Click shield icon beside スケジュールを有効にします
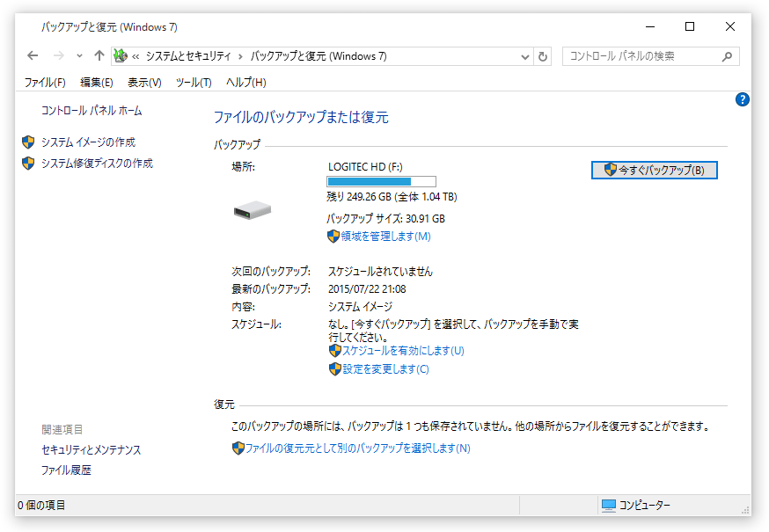 tap(335, 351)
